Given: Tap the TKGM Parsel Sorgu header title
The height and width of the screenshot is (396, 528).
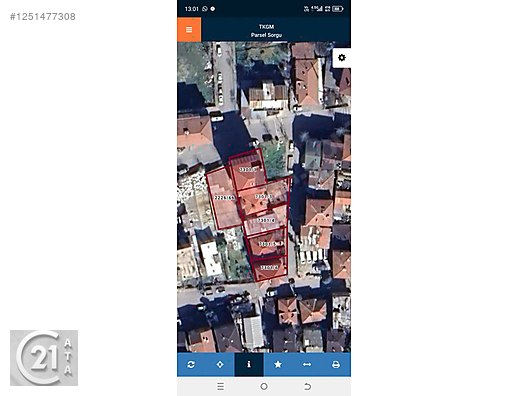Looking at the screenshot, I should click(x=266, y=31).
